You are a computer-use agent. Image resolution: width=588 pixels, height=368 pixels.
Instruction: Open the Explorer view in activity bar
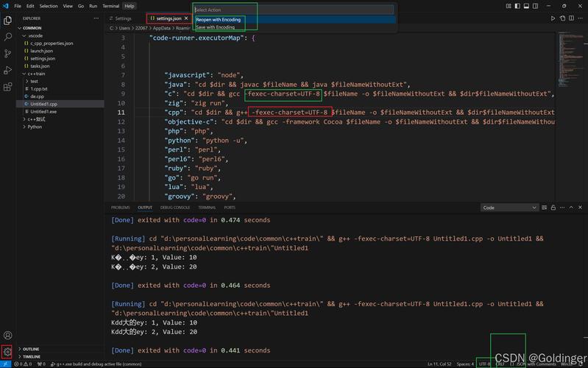(8, 20)
